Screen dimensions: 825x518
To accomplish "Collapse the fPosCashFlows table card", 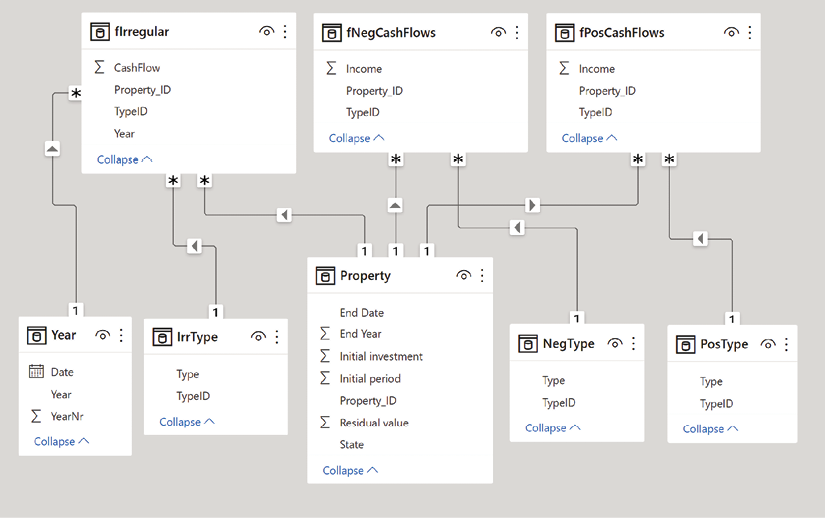I will pyautogui.click(x=589, y=138).
